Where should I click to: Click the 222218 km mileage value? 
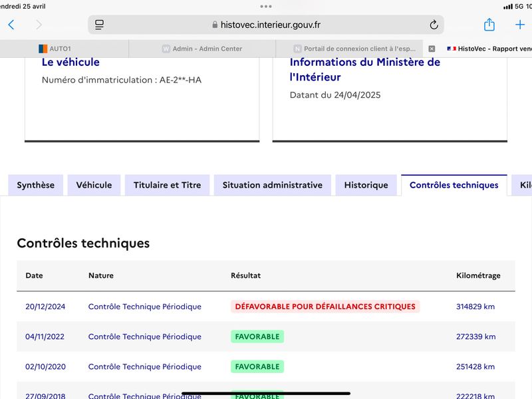(x=475, y=396)
